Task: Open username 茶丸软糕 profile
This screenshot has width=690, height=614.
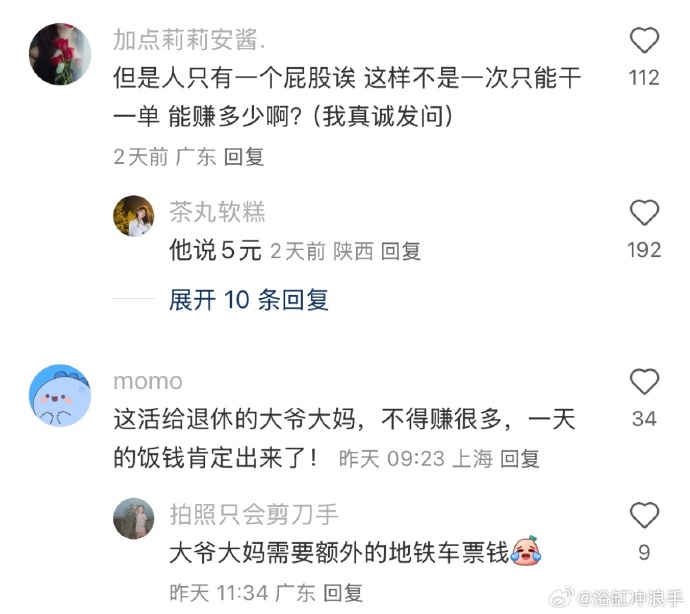Action: click(217, 212)
